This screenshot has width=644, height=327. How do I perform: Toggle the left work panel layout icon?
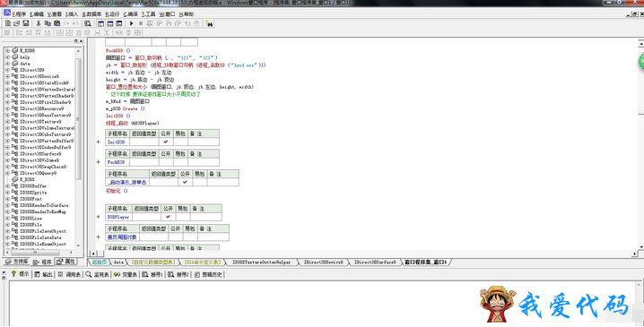click(100, 23)
